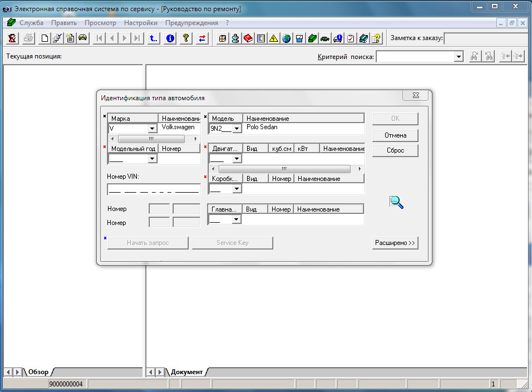Viewport: 532px width, 392px height.
Task: Click the Номер VIN input field
Action: (x=154, y=190)
